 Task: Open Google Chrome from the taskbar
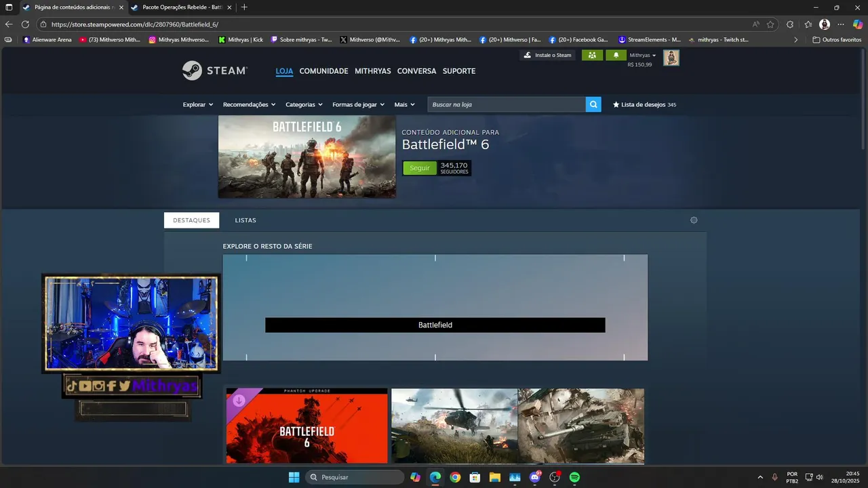click(455, 477)
